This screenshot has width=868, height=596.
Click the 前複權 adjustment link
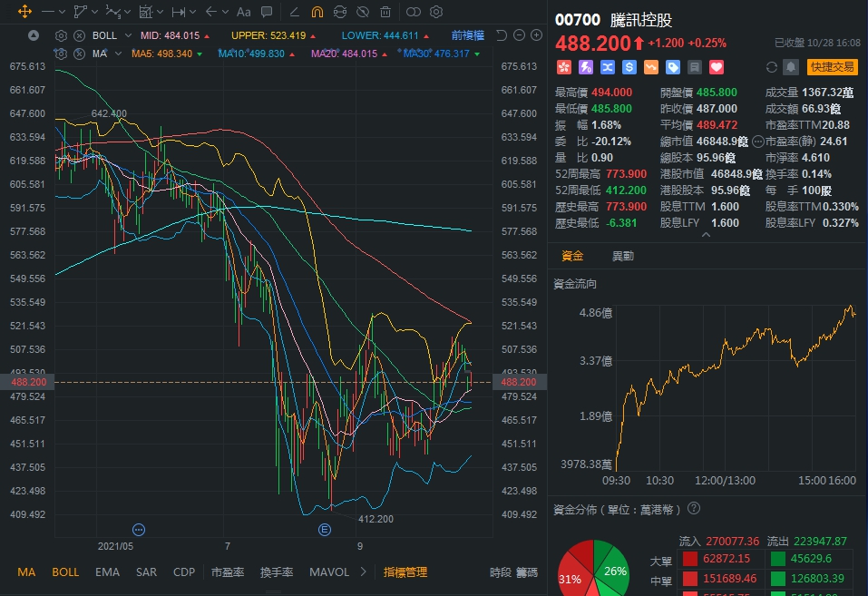468,35
